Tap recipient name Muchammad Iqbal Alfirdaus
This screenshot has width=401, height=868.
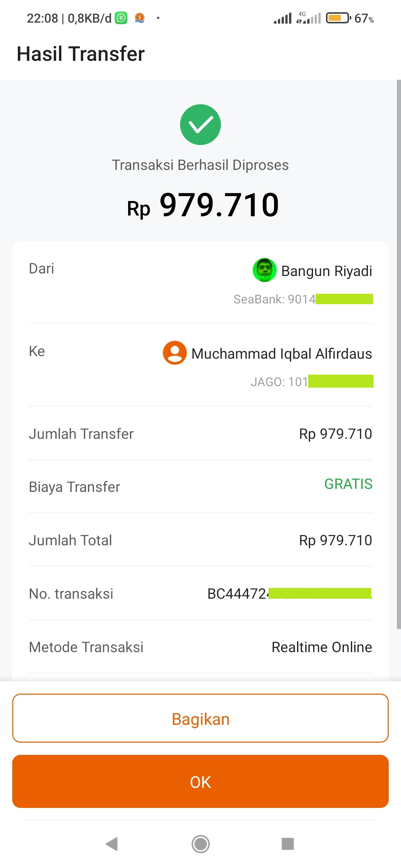[281, 354]
